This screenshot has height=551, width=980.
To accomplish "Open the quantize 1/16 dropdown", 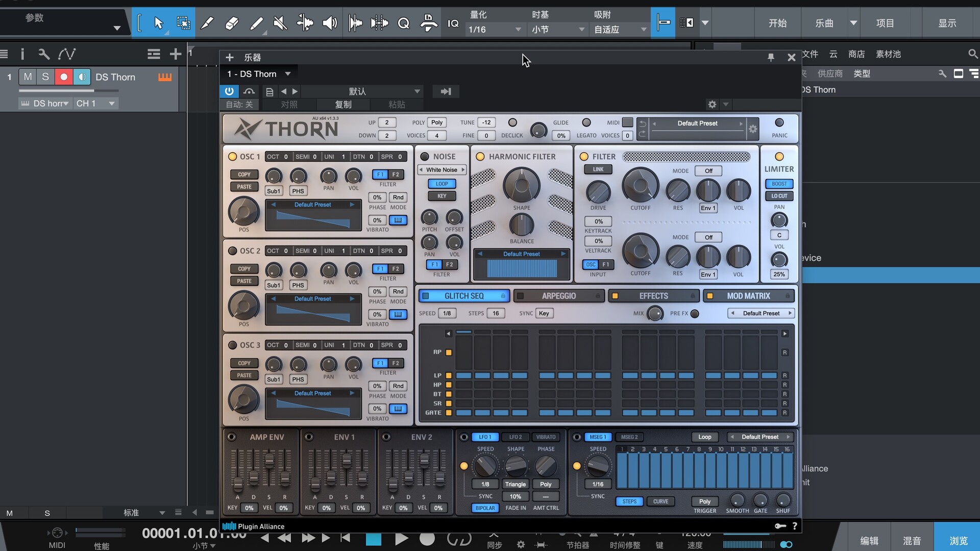I will pyautogui.click(x=495, y=30).
